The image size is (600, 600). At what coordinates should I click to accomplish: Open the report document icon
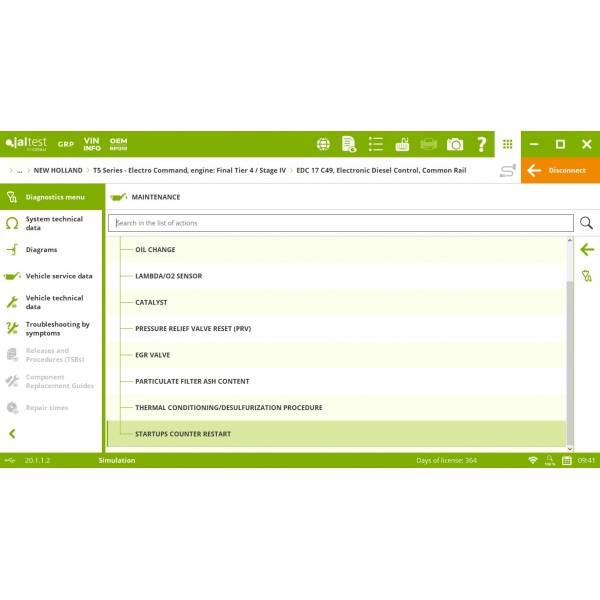coord(350,144)
